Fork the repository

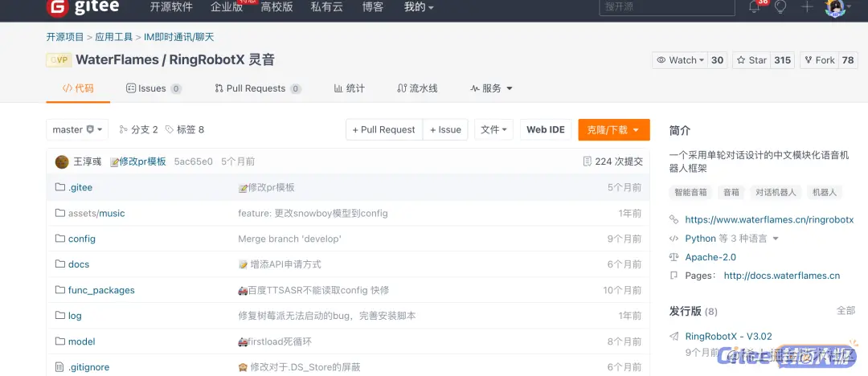pyautogui.click(x=819, y=59)
